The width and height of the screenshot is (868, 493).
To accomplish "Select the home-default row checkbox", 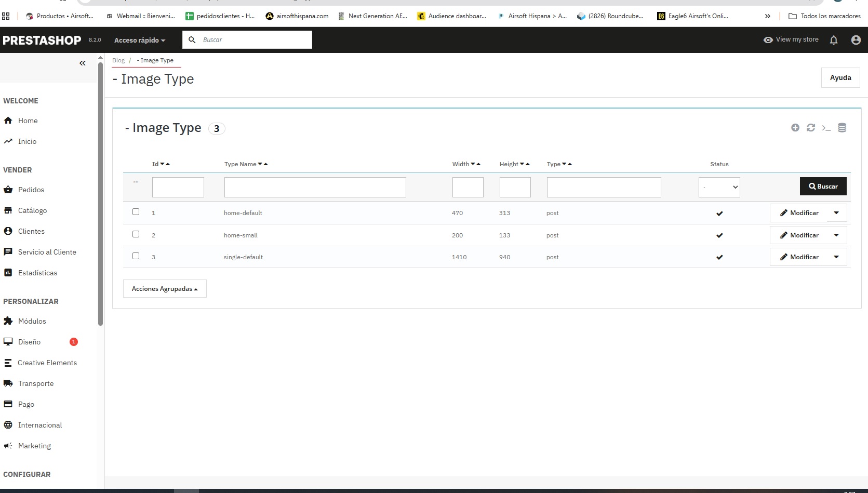I will click(x=136, y=212).
